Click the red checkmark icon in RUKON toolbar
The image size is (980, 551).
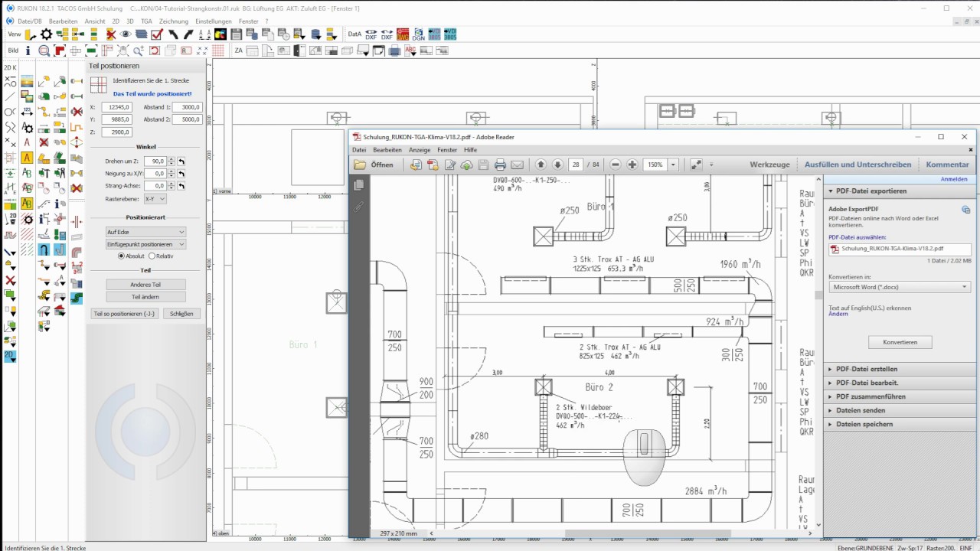[157, 34]
